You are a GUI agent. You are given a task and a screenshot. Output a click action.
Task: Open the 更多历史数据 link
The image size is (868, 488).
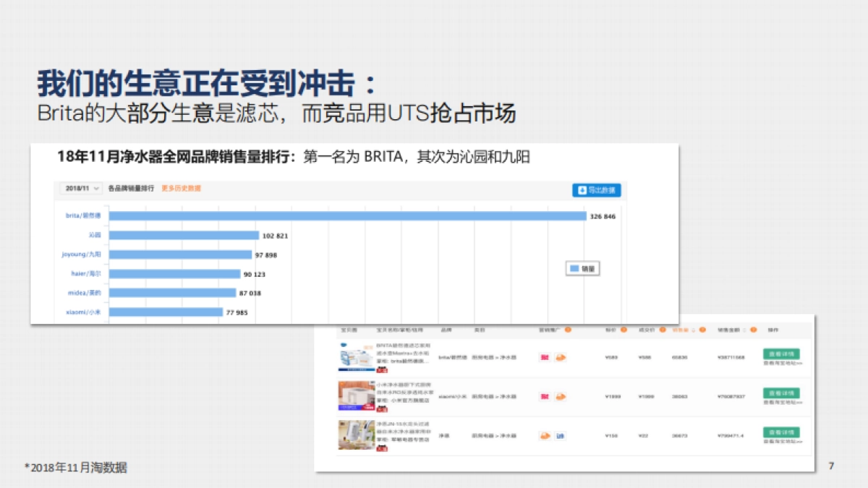tap(180, 189)
